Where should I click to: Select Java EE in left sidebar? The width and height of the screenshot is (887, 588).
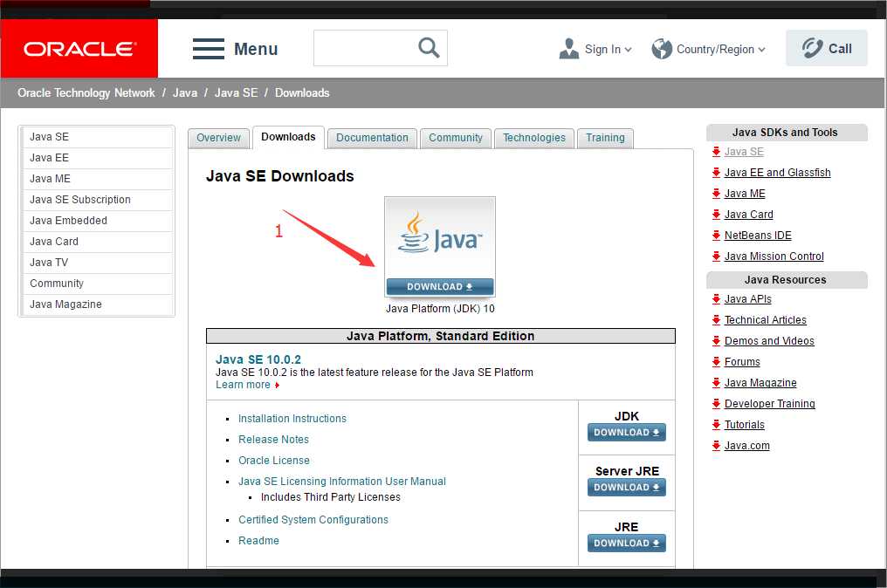point(97,158)
